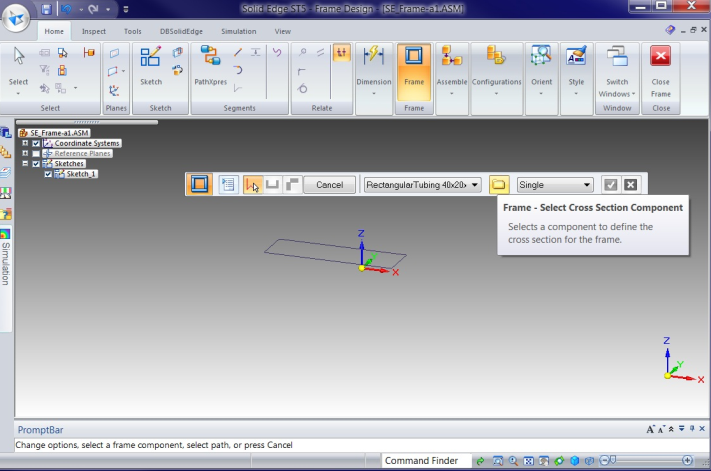Toggle the end trim frame option
The width and height of the screenshot is (711, 471).
pyautogui.click(x=273, y=185)
